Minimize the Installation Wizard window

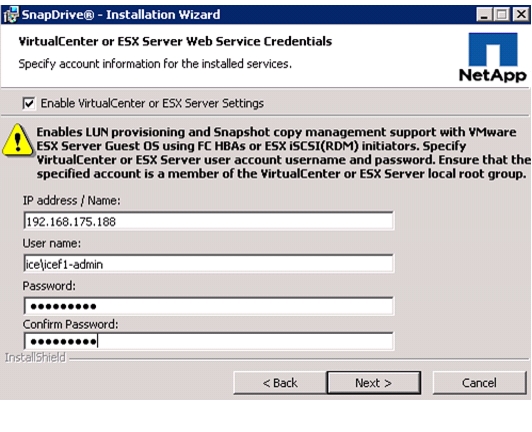484,15
